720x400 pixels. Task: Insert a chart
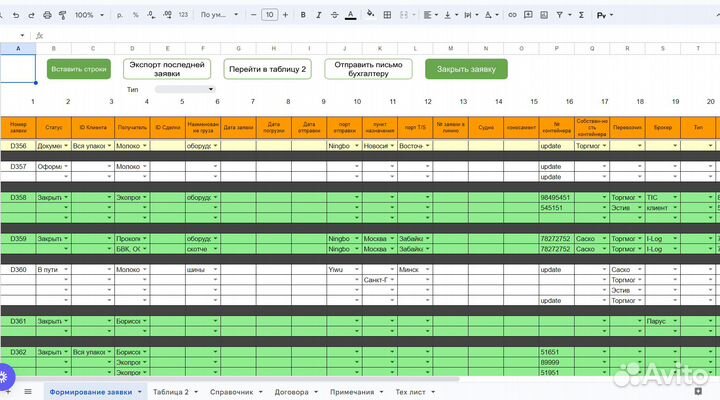coord(544,15)
